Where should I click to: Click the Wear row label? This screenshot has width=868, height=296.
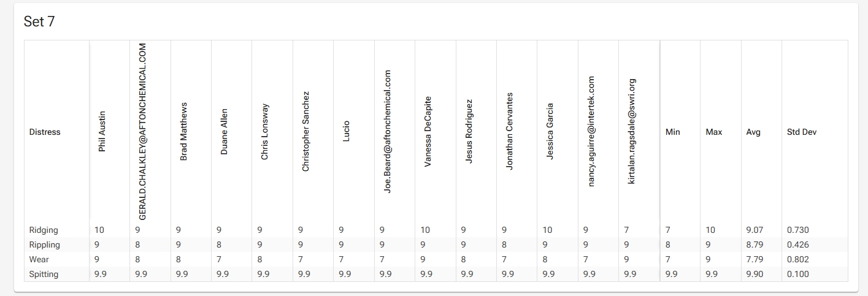click(x=39, y=259)
